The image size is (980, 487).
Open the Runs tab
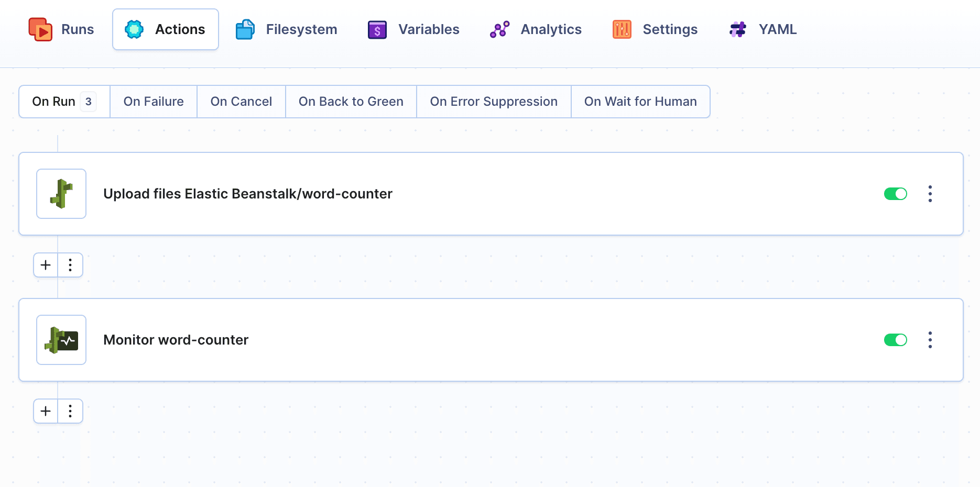(x=62, y=29)
